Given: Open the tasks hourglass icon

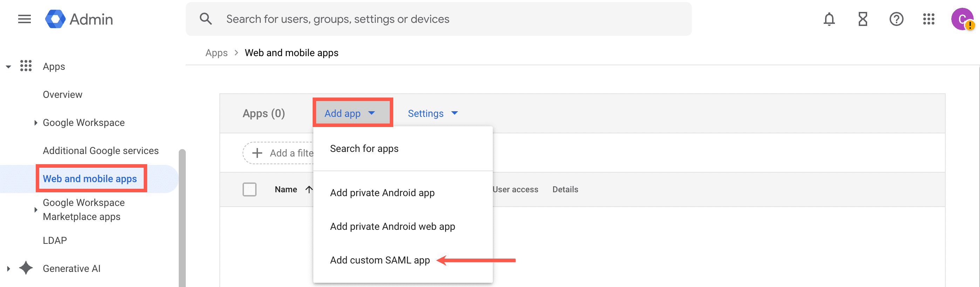Looking at the screenshot, I should [863, 19].
